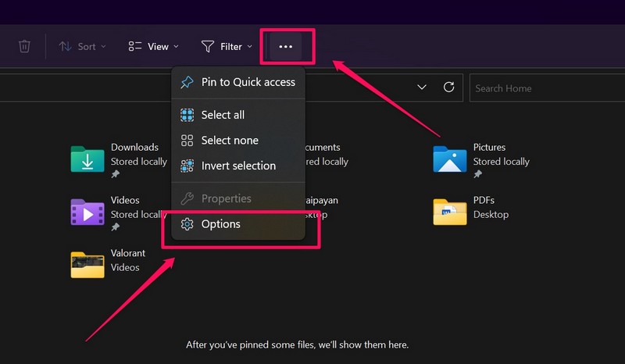Image resolution: width=625 pixels, height=364 pixels.
Task: Click the See more three-dots button
Action: [x=286, y=47]
